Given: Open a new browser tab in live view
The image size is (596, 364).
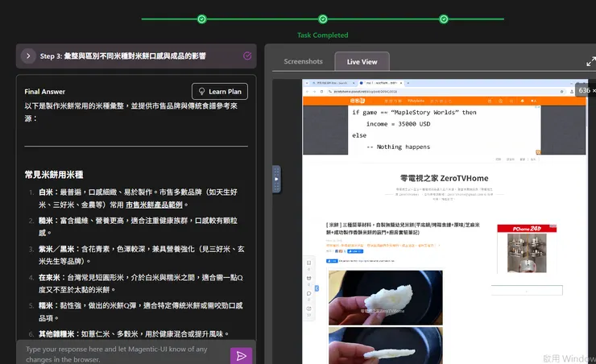Looking at the screenshot, I should point(408,83).
